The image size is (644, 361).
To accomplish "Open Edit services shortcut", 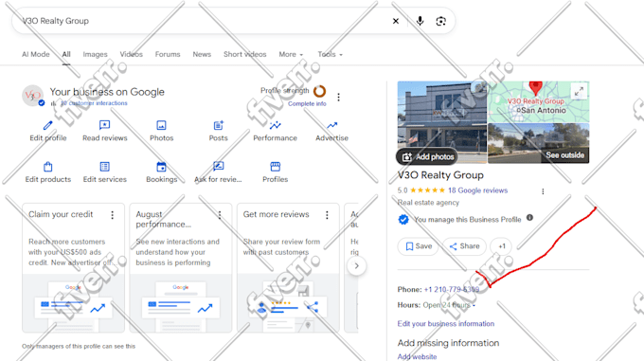I will tap(105, 172).
